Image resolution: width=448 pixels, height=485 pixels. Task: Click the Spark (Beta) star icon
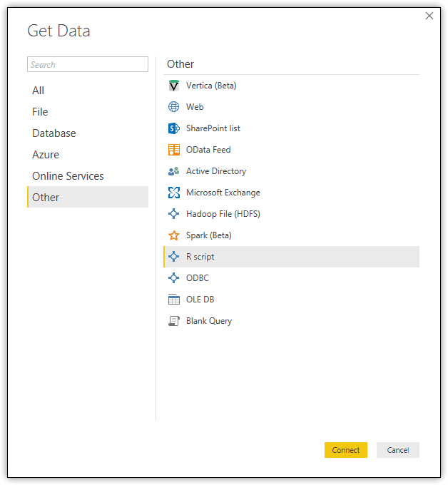point(173,235)
